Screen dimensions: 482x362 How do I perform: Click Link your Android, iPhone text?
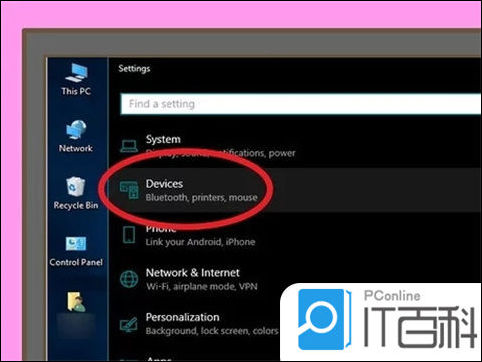pyautogui.click(x=200, y=242)
